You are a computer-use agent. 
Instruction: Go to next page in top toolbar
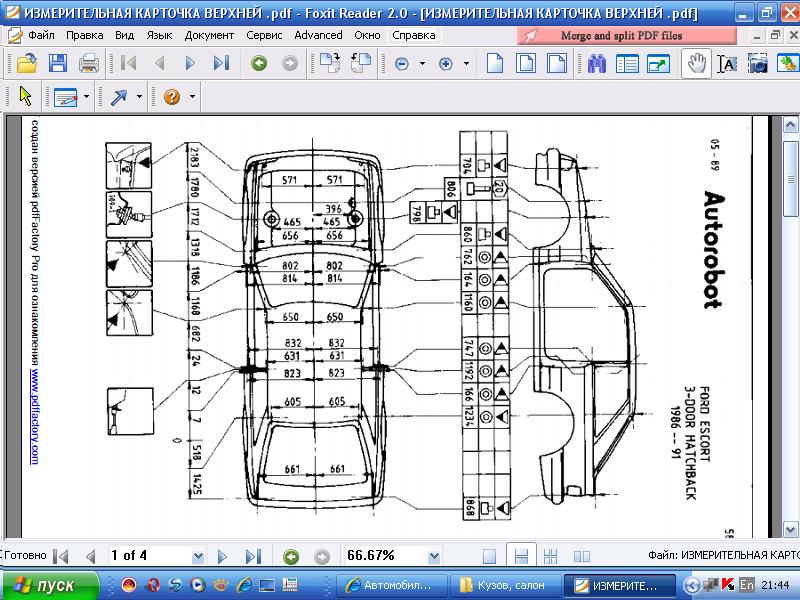tap(190, 63)
